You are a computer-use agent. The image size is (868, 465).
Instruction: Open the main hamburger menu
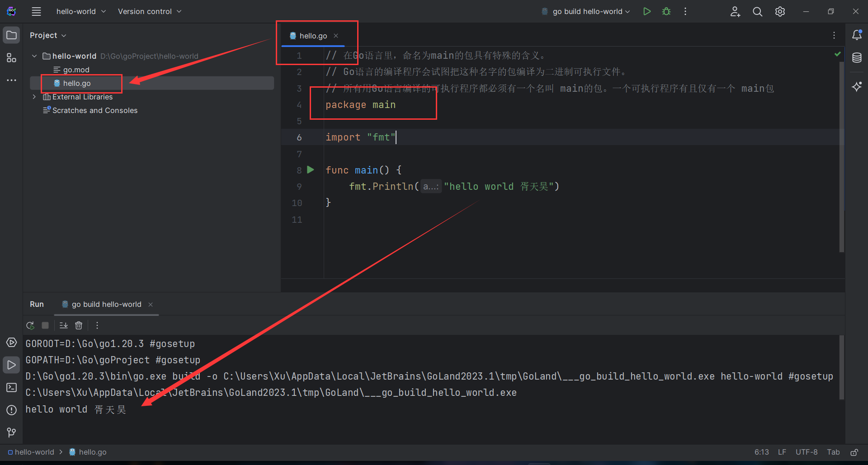pos(36,11)
